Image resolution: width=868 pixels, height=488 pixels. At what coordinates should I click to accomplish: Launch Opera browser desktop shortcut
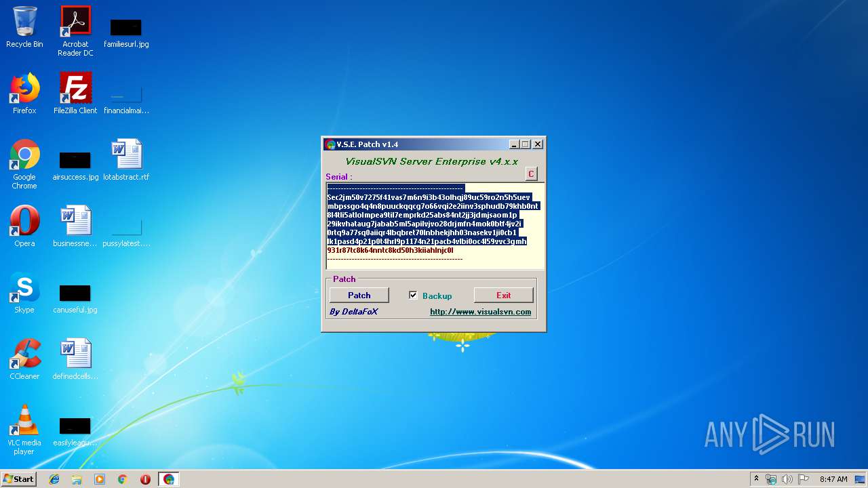tap(24, 226)
